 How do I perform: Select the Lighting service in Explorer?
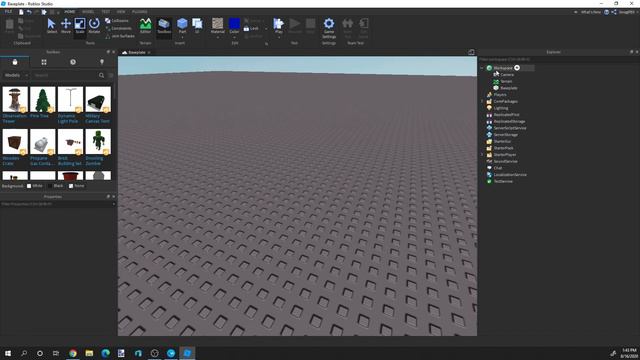pos(501,108)
